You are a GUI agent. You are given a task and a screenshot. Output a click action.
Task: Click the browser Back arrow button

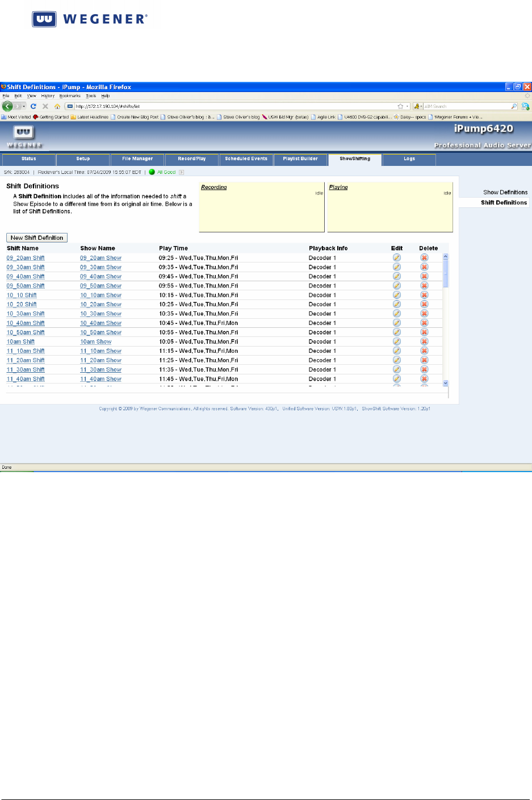tap(7, 106)
